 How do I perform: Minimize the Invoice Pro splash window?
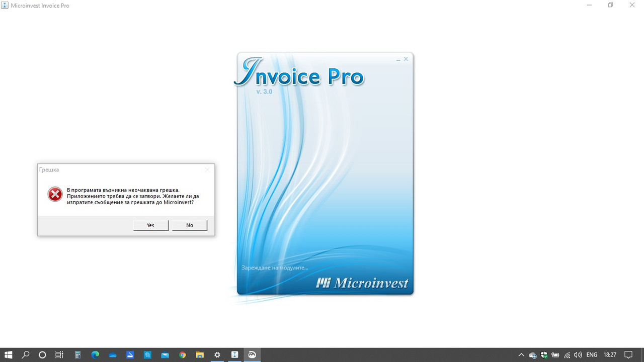398,59
